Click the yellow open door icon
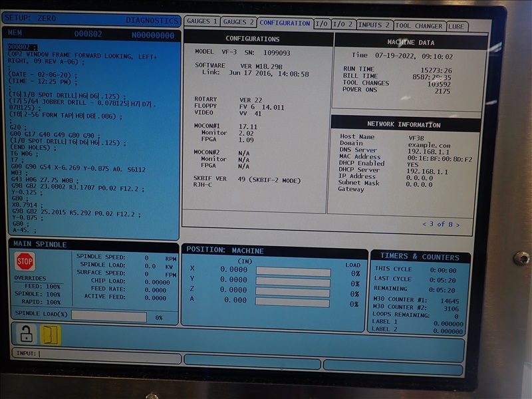 (x=51, y=334)
